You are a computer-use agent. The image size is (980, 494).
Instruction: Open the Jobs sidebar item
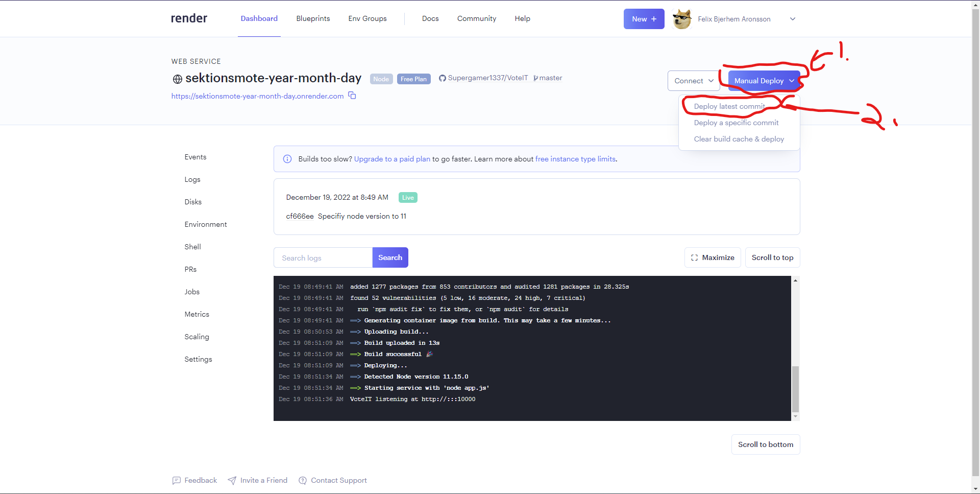point(192,292)
